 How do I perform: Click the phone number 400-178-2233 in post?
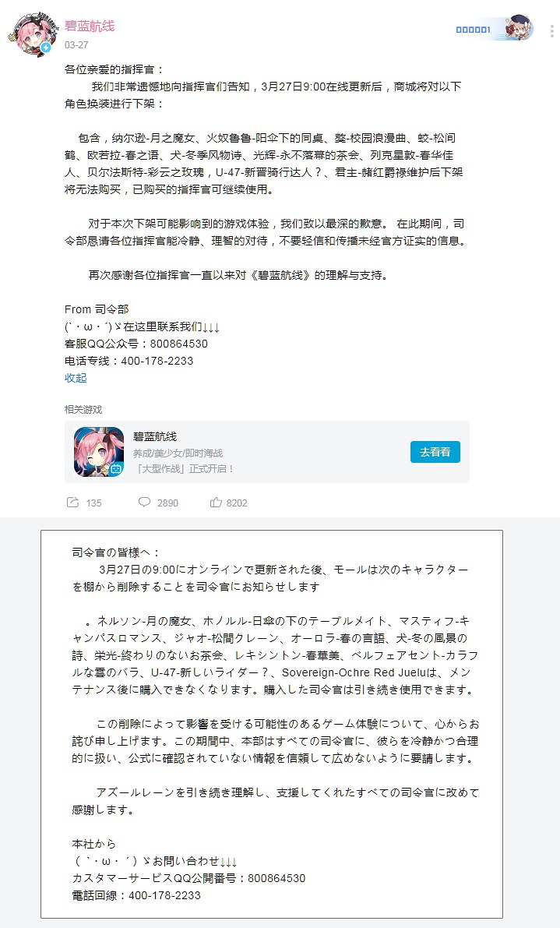coord(157,361)
